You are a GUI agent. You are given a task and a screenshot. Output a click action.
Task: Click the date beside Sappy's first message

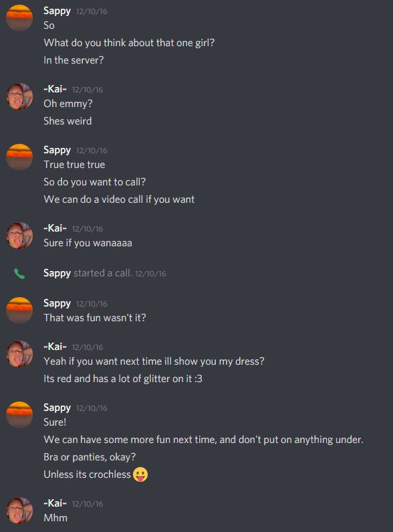92,11
